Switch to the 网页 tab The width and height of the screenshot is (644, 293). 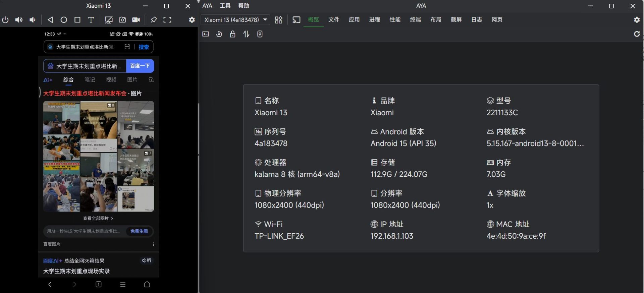coord(497,19)
